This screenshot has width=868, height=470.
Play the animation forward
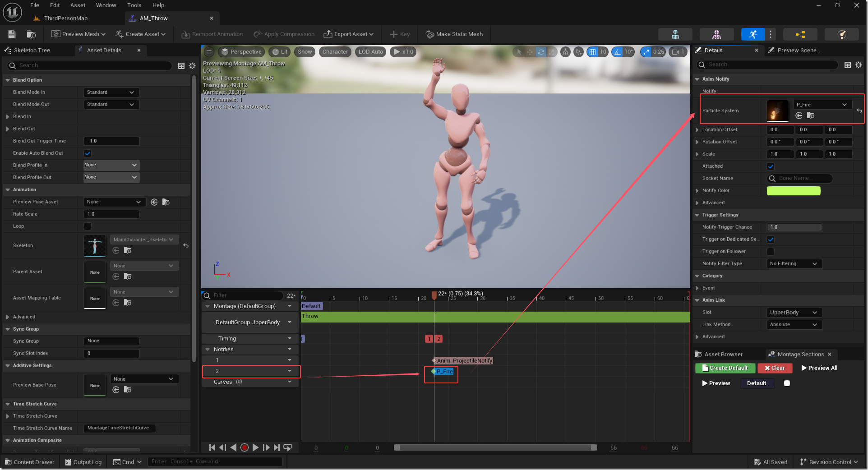pos(255,447)
